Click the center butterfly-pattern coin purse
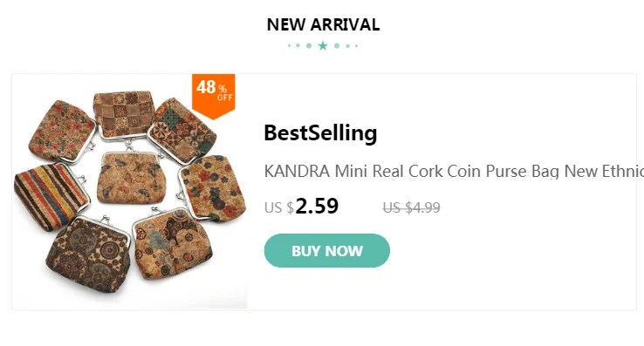Screen dimensions: 644x346 tap(131, 177)
